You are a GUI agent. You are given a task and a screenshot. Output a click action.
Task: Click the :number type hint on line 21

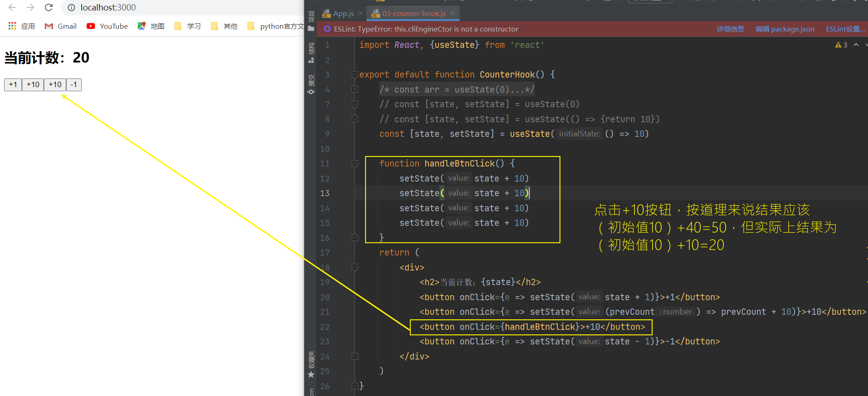click(675, 312)
